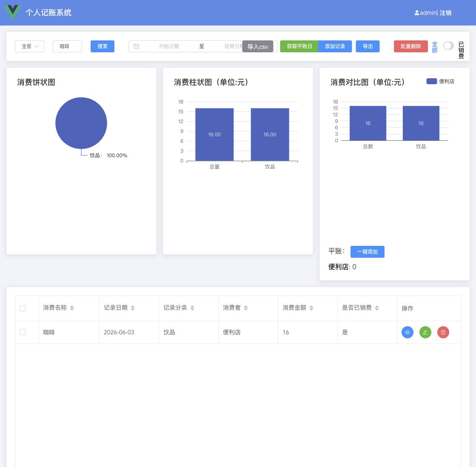Screen dimensions: 476x467
Task: Click the 总量 bar in 消费柱状图
Action: click(214, 134)
